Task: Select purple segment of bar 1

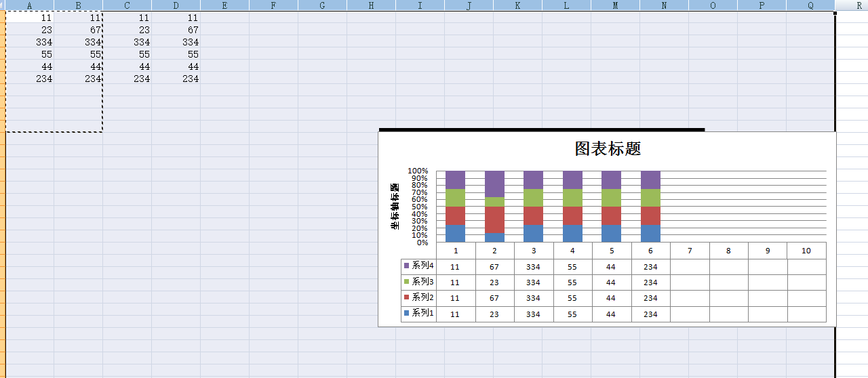Action: pyautogui.click(x=456, y=180)
